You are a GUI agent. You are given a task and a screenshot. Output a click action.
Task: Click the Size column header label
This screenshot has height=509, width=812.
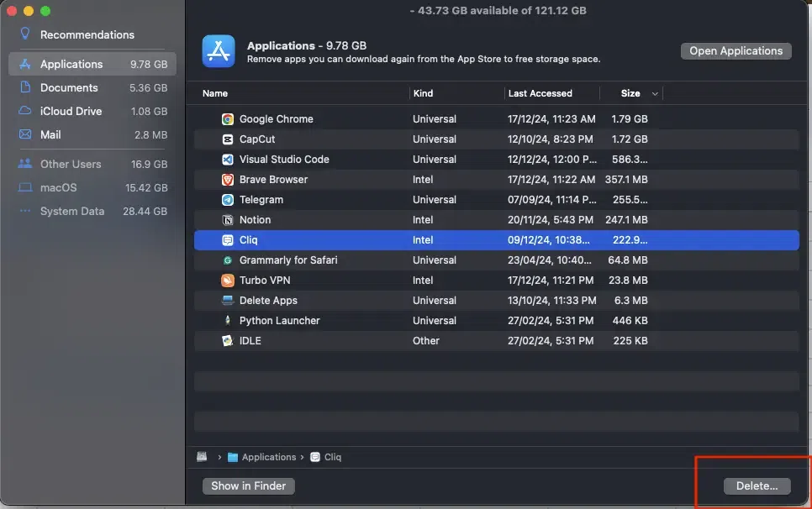(630, 93)
